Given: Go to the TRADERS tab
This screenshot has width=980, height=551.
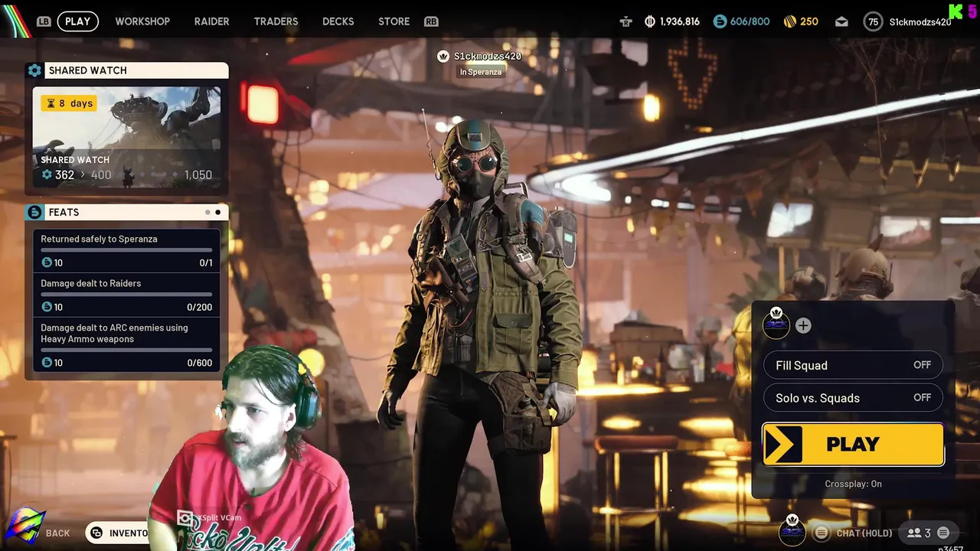Looking at the screenshot, I should click(276, 21).
